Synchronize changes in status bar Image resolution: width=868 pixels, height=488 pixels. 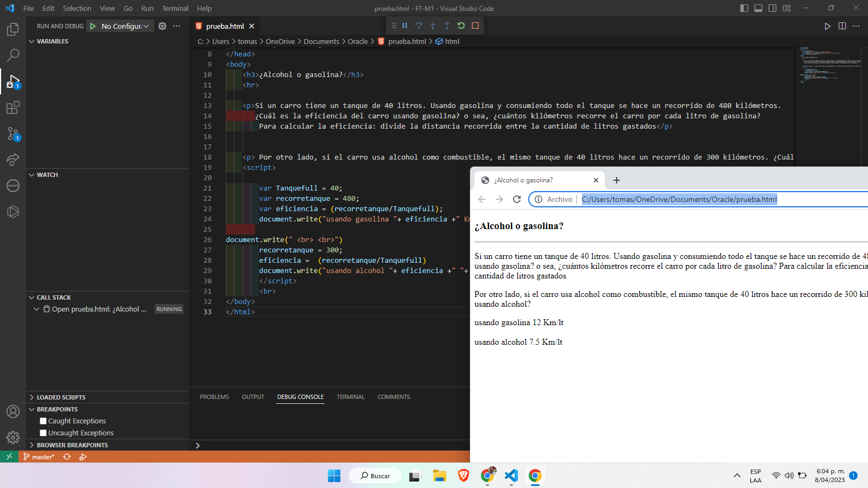(x=67, y=457)
